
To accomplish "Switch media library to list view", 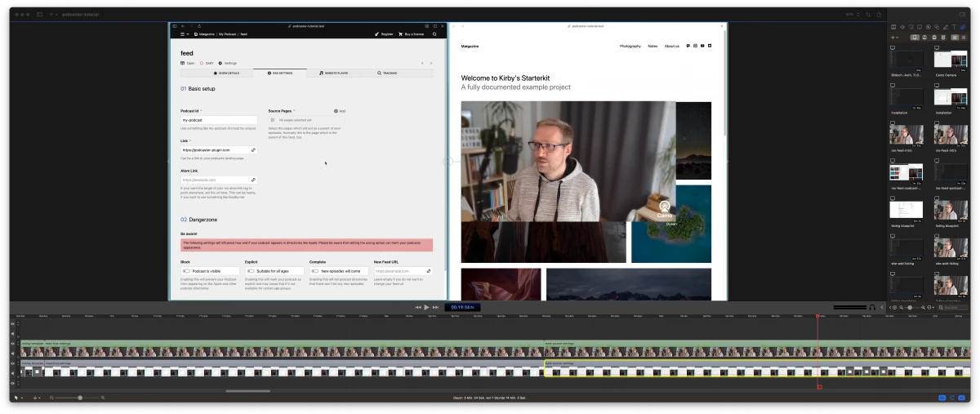I will [964, 38].
